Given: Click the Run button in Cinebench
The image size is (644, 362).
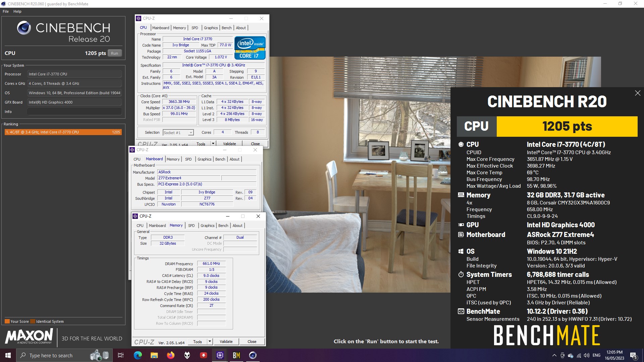Looking at the screenshot, I should point(115,53).
